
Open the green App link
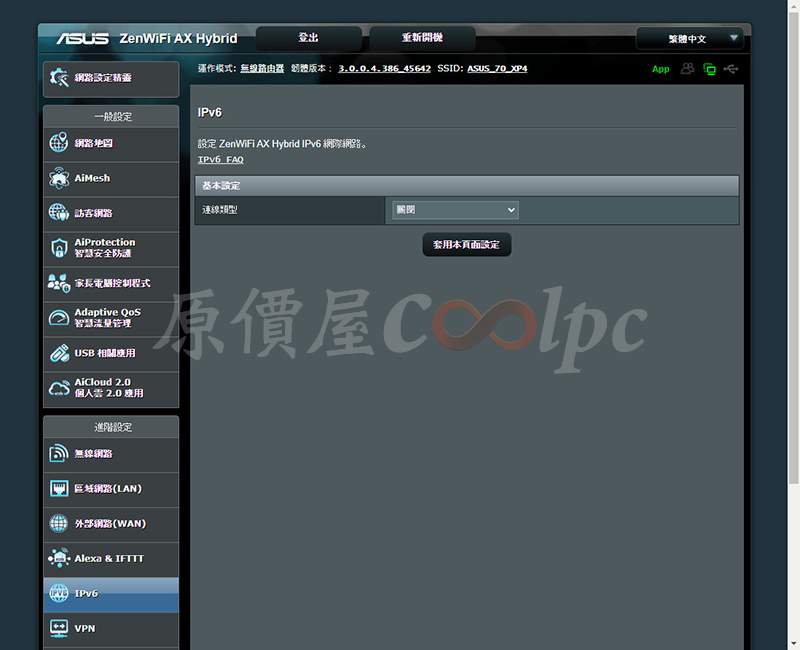tap(660, 69)
